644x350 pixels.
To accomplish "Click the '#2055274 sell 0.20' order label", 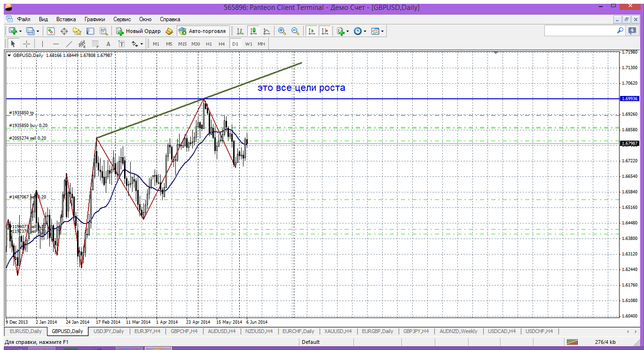I will (28, 138).
